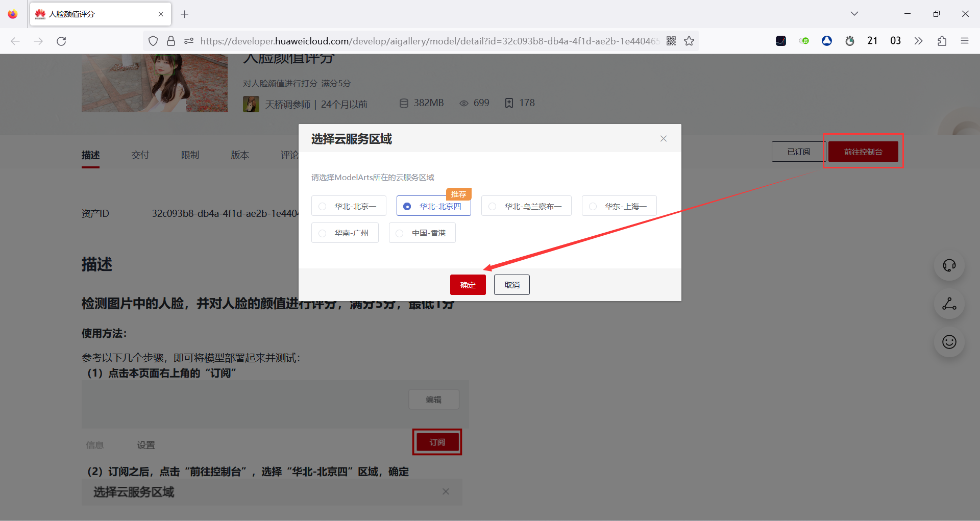Select the 中国-香港 region radio button
The width and height of the screenshot is (980, 521).
(x=400, y=233)
